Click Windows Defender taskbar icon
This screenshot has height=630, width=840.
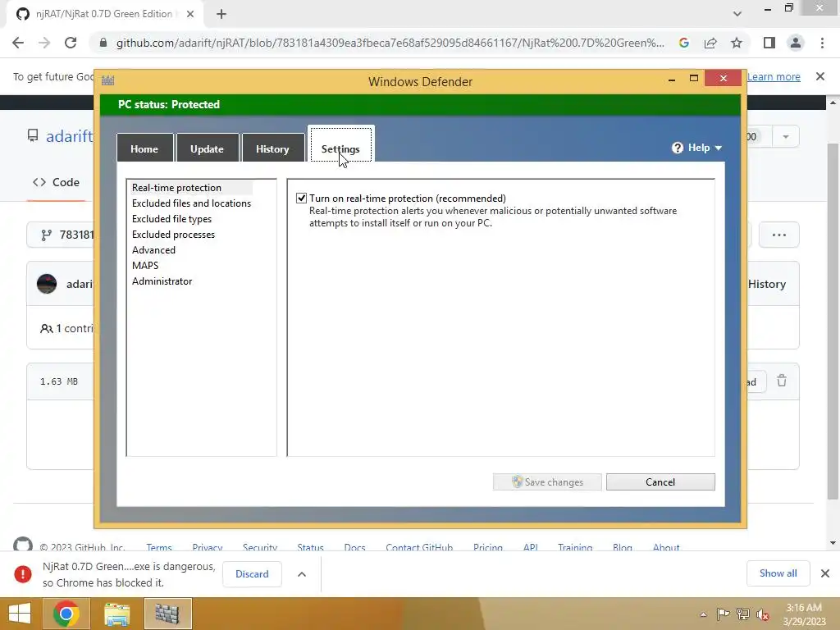click(x=167, y=614)
